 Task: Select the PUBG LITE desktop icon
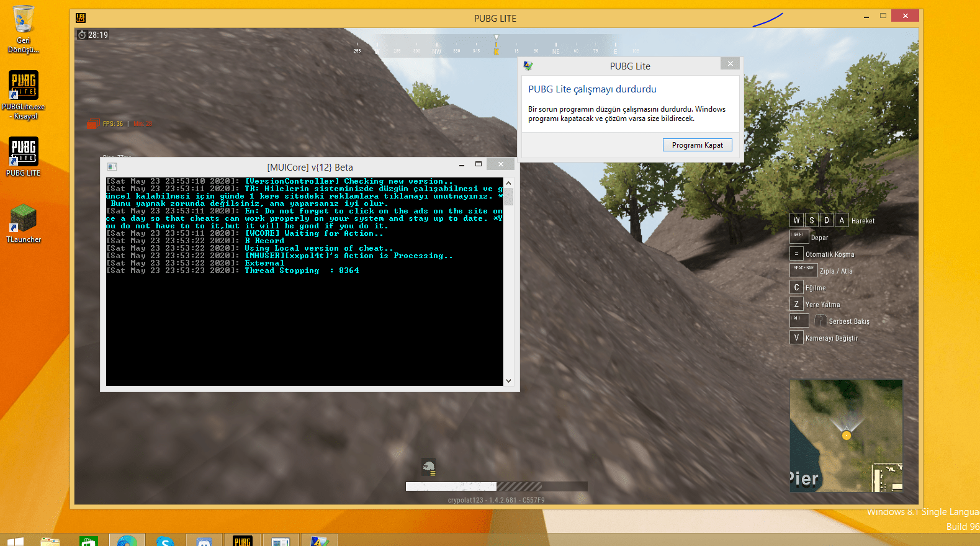[x=24, y=157]
